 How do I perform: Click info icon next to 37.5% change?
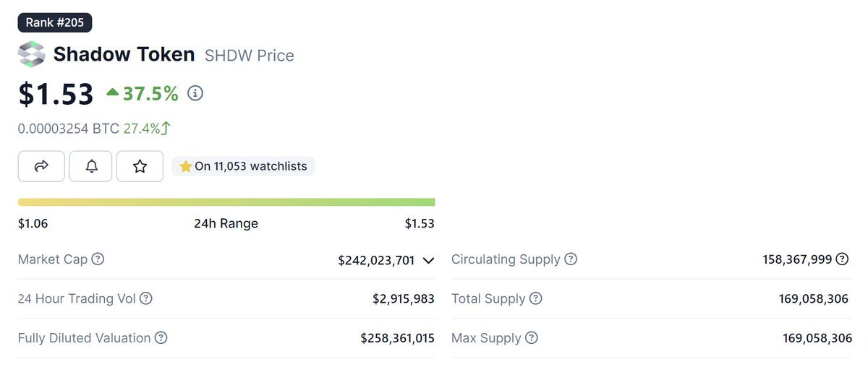point(195,93)
